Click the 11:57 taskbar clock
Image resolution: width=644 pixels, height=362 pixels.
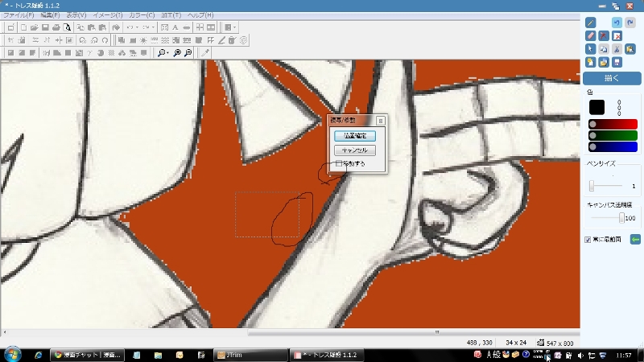pyautogui.click(x=624, y=355)
